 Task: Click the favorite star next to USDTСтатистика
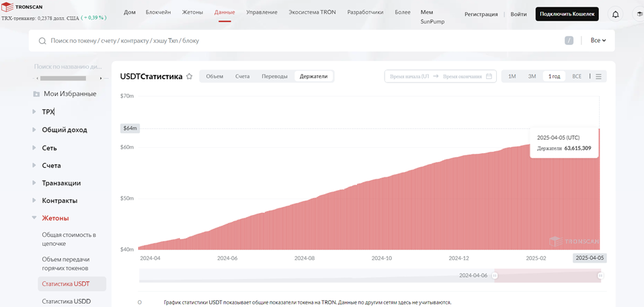(x=189, y=77)
